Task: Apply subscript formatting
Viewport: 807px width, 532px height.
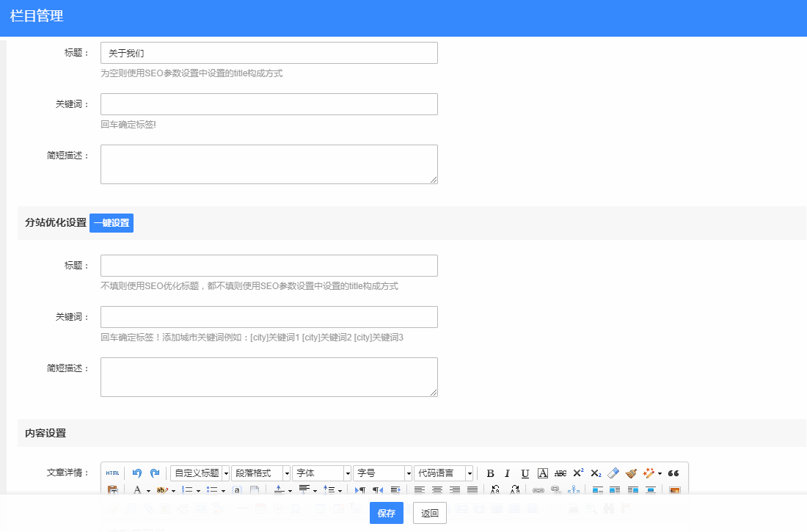Action: [x=596, y=473]
